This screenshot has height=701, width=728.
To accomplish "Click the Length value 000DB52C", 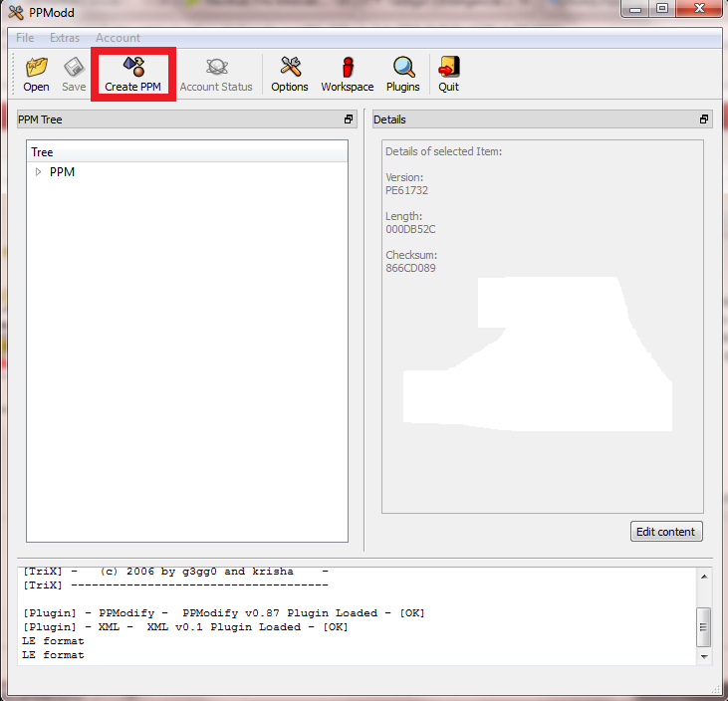I will point(410,229).
